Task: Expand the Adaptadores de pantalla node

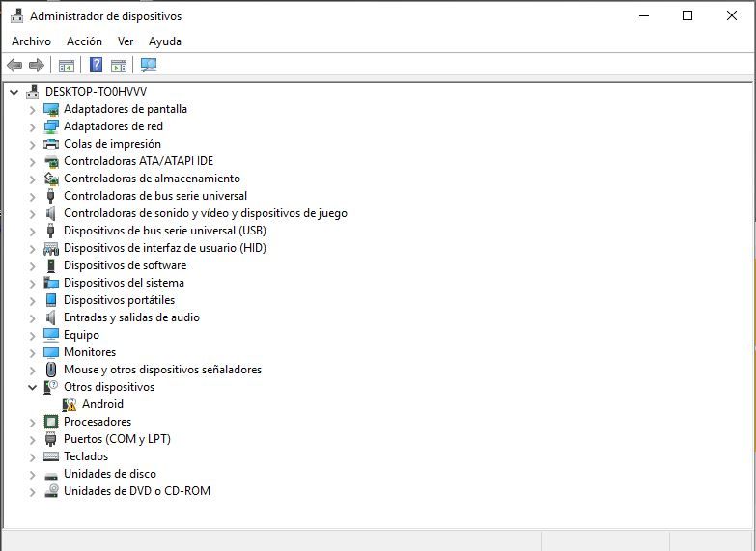Action: click(x=32, y=109)
